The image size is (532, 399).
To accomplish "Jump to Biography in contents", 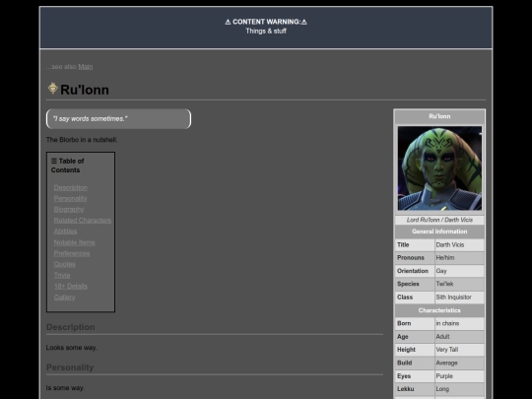I will pos(69,209).
